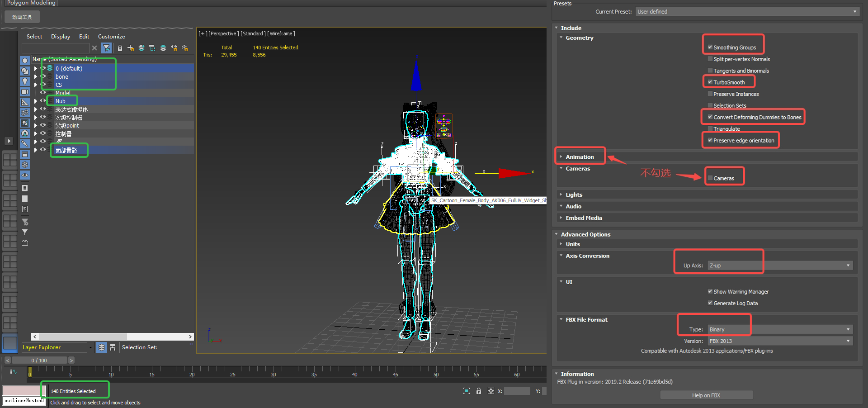Open the FBX Type dropdown
This screenshot has height=408, width=868.
780,329
